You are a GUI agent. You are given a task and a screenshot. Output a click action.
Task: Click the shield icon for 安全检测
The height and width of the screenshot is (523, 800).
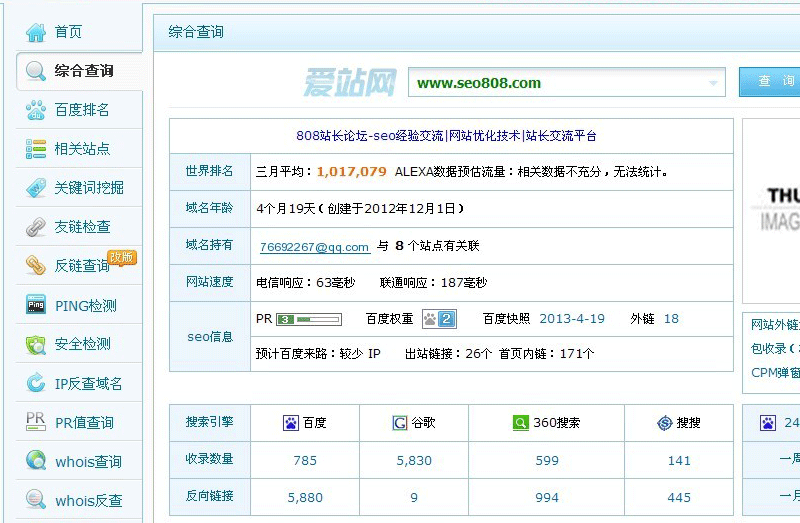36,345
